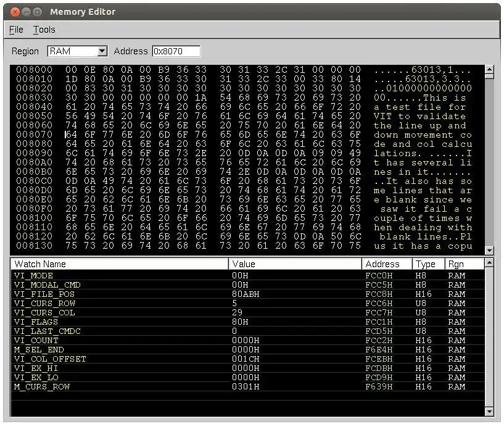Click first byte 64 on row 008070
The width and height of the screenshot is (504, 424).
coord(71,135)
